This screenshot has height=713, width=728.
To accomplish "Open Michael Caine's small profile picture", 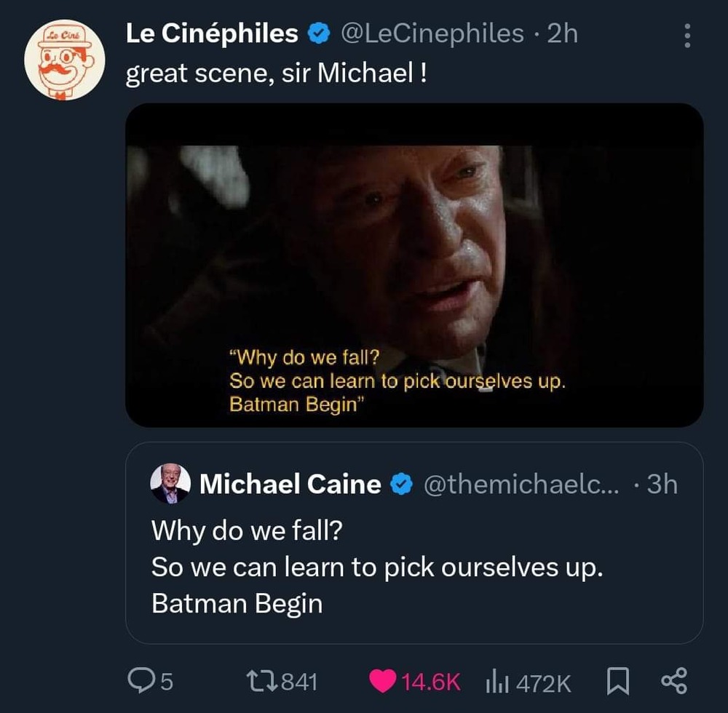I will 170,484.
